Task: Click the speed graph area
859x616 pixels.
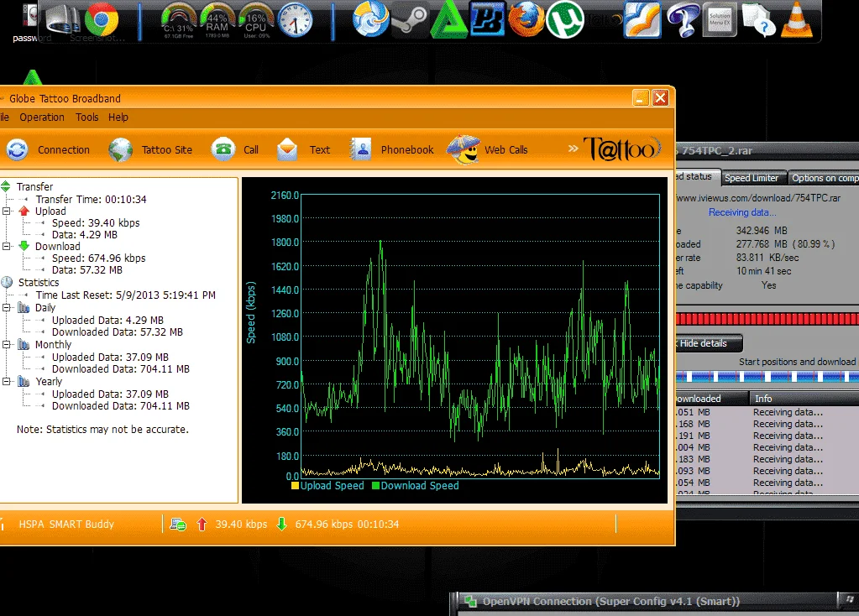Action: click(480, 337)
